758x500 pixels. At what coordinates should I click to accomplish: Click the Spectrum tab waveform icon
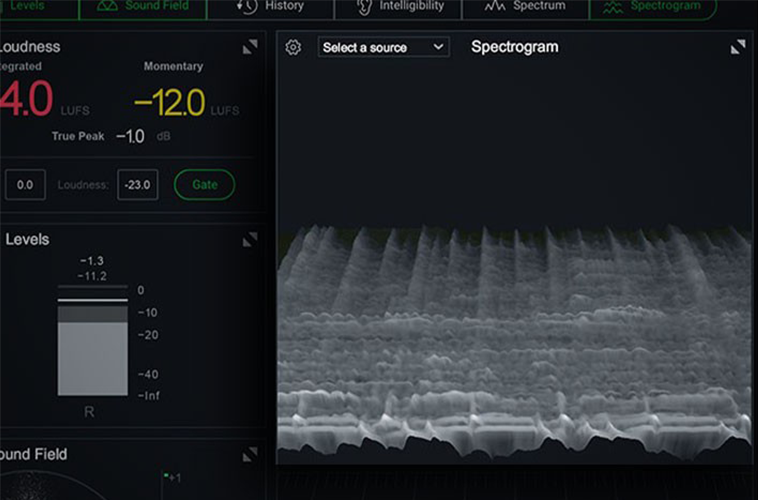click(495, 6)
